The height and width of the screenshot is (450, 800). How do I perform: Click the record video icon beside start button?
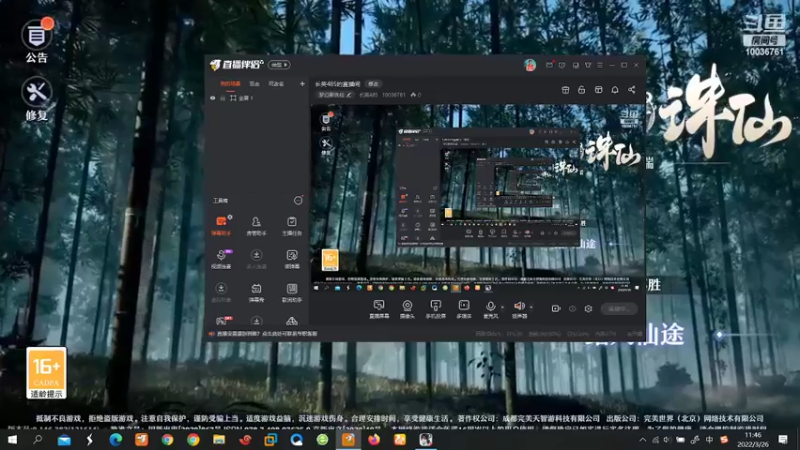[556, 309]
